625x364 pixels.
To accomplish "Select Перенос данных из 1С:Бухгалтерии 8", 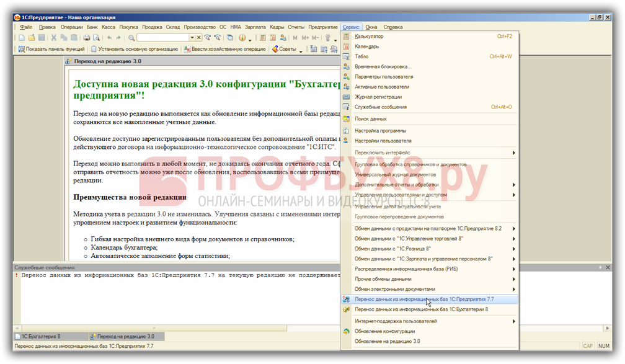I will coord(421,309).
